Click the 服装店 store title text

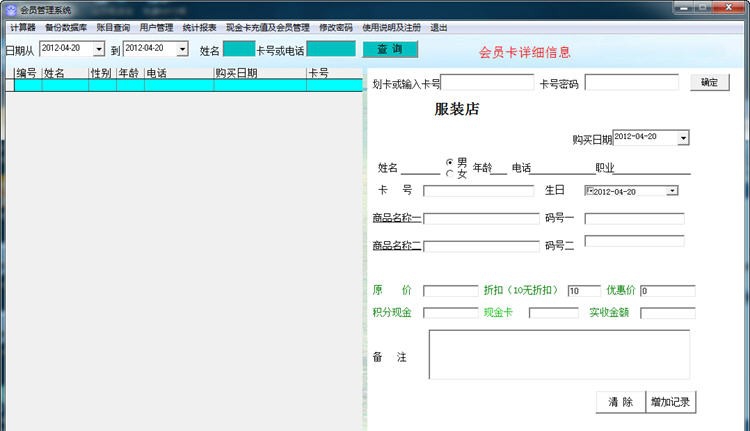coord(457,109)
